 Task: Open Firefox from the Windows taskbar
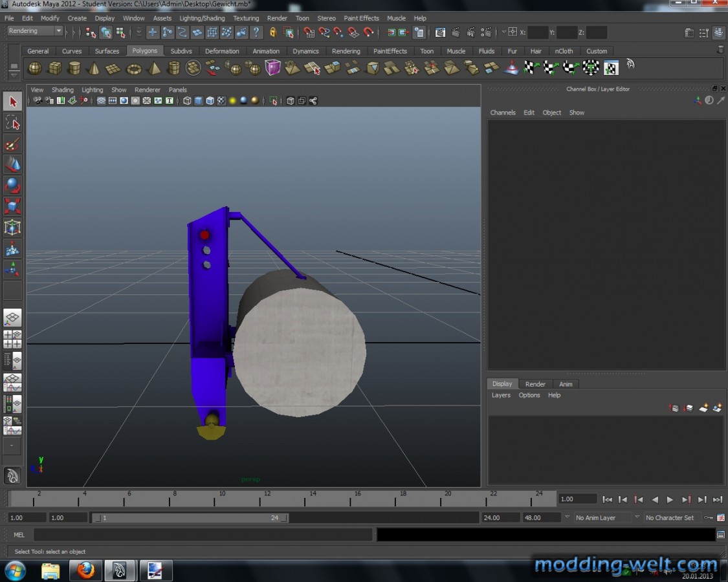point(85,570)
